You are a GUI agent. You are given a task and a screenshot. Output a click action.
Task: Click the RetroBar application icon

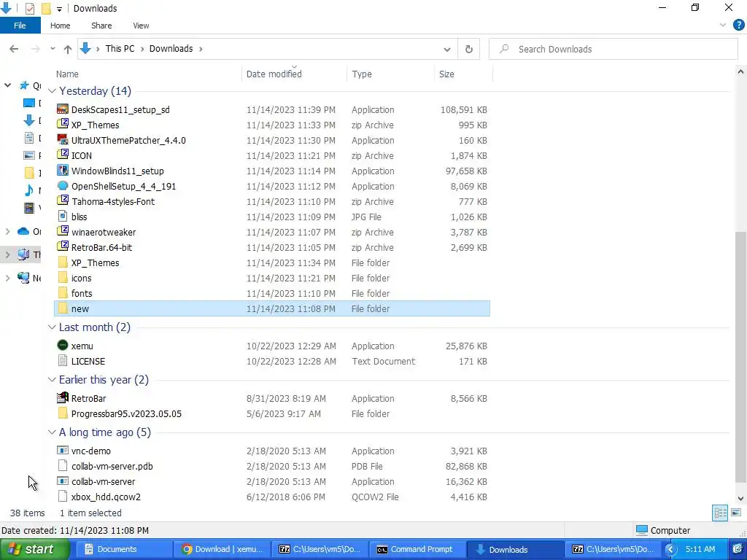pyautogui.click(x=63, y=397)
